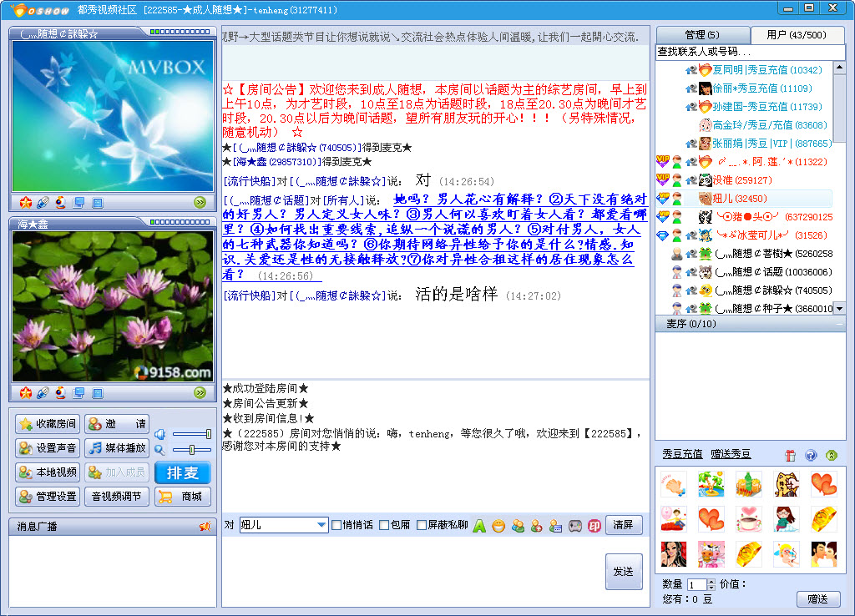Click the MVBOX video preview
The height and width of the screenshot is (616, 855).
coord(113,116)
